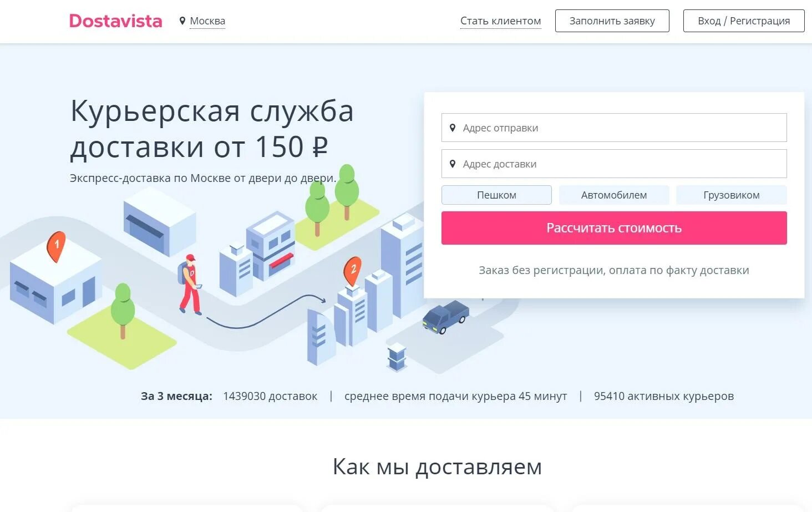Image resolution: width=812 pixels, height=512 pixels.
Task: Select the Грузовиком delivery option
Action: click(731, 195)
